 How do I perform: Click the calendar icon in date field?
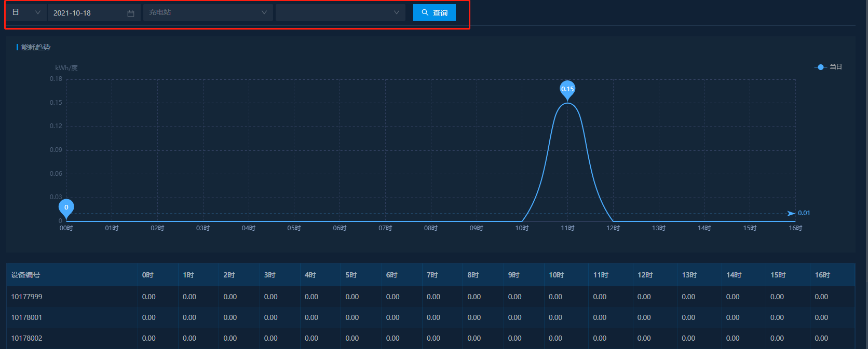(x=131, y=13)
